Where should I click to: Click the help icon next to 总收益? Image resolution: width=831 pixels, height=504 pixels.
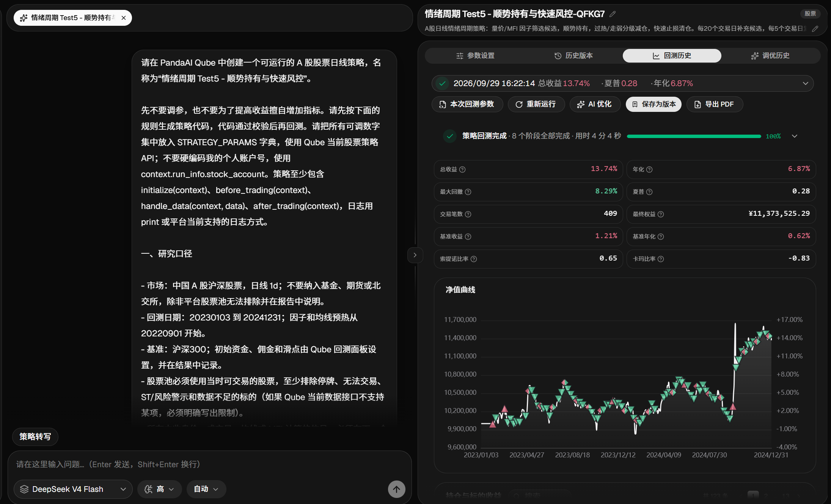(462, 170)
